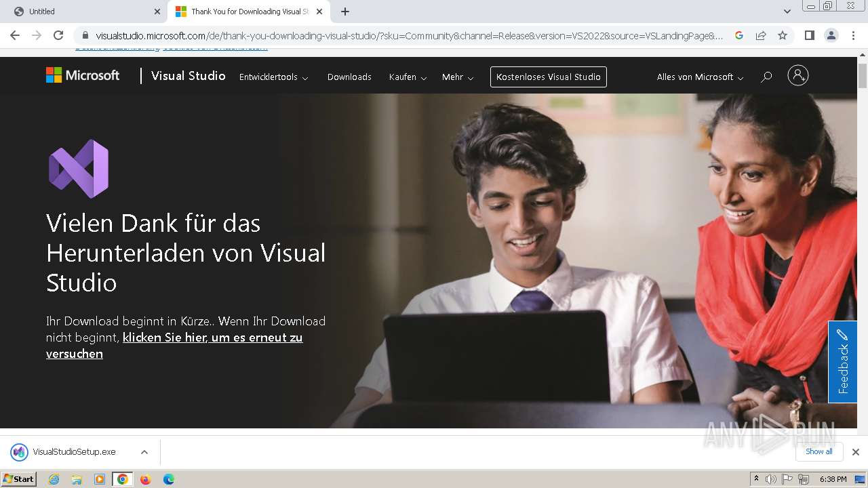The width and height of the screenshot is (868, 488).
Task: Expand the Mehr menu
Action: [x=458, y=77]
